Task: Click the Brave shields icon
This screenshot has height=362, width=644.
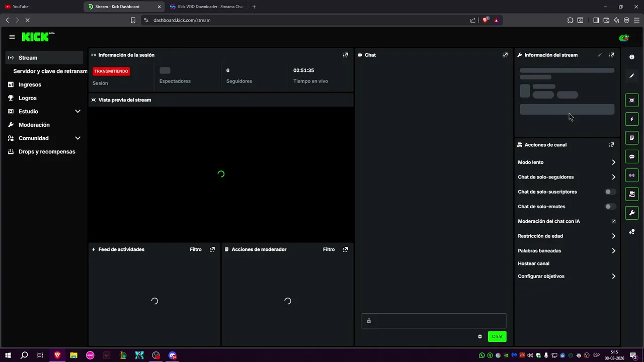Action: click(x=486, y=20)
